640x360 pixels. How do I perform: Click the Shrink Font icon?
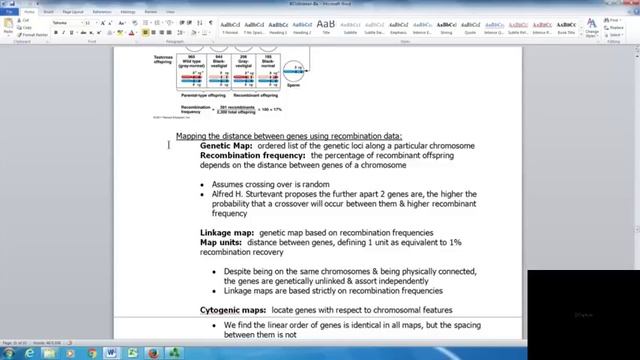(x=110, y=23)
